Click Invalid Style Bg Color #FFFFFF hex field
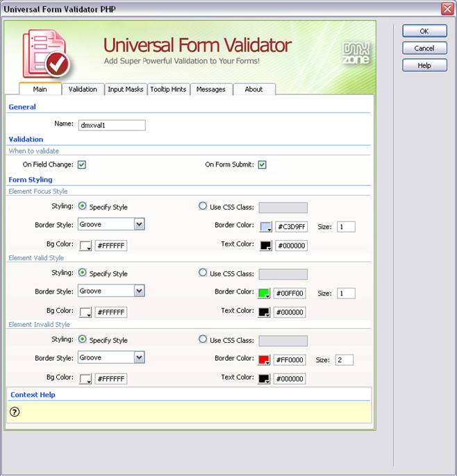 (111, 379)
